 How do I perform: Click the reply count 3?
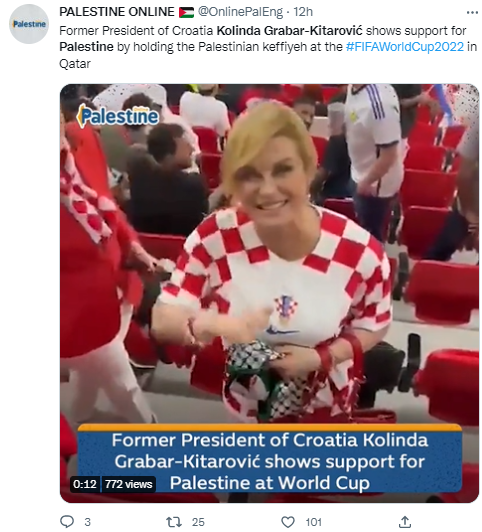point(87,522)
